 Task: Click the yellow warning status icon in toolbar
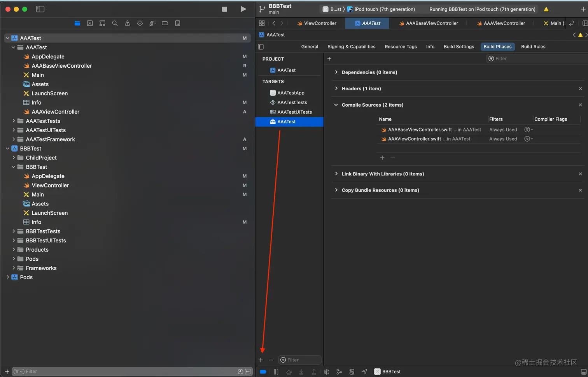pos(546,9)
